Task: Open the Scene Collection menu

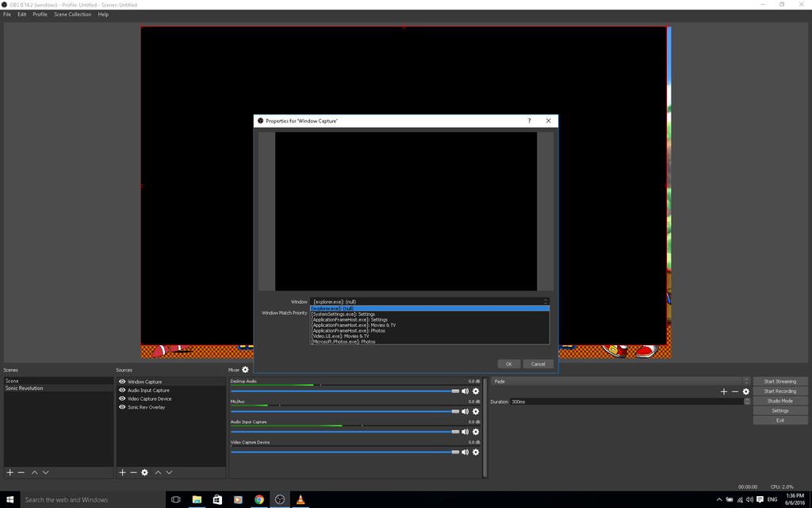Action: tap(72, 14)
